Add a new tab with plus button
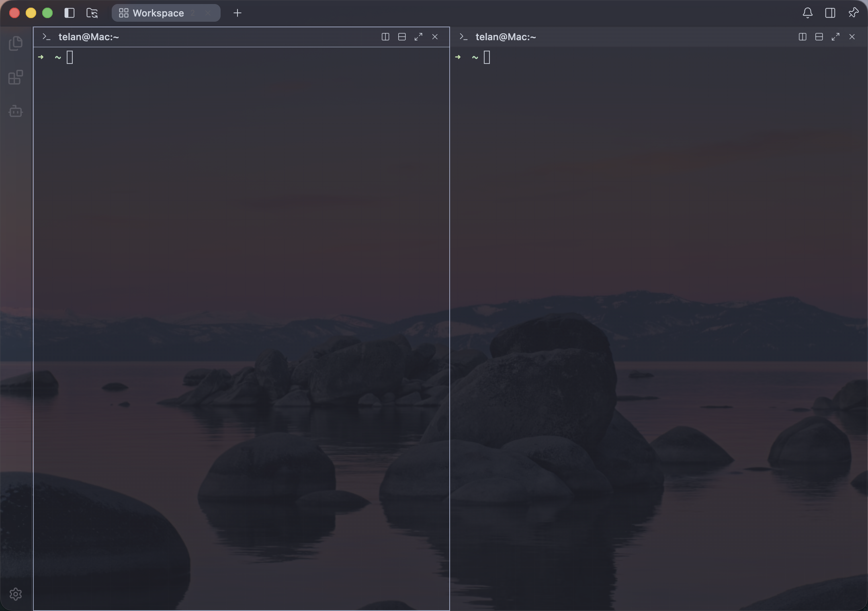The width and height of the screenshot is (868, 611). pyautogui.click(x=237, y=13)
